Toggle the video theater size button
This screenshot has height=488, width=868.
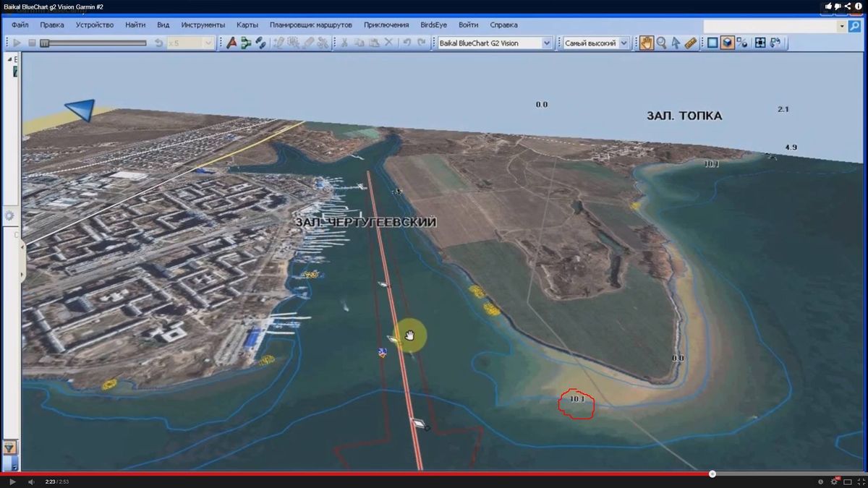click(847, 481)
